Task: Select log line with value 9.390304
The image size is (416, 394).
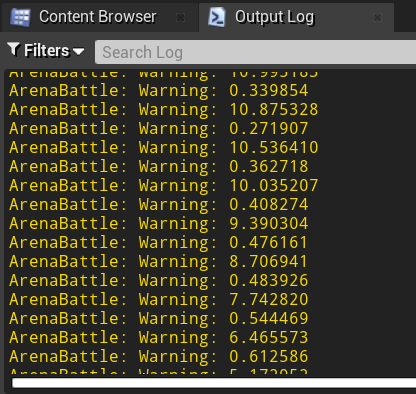Action: pos(159,223)
